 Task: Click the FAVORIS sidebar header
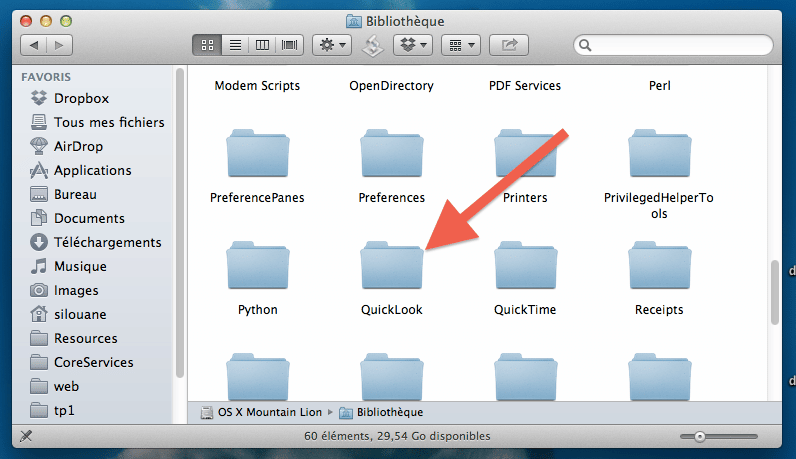click(46, 77)
